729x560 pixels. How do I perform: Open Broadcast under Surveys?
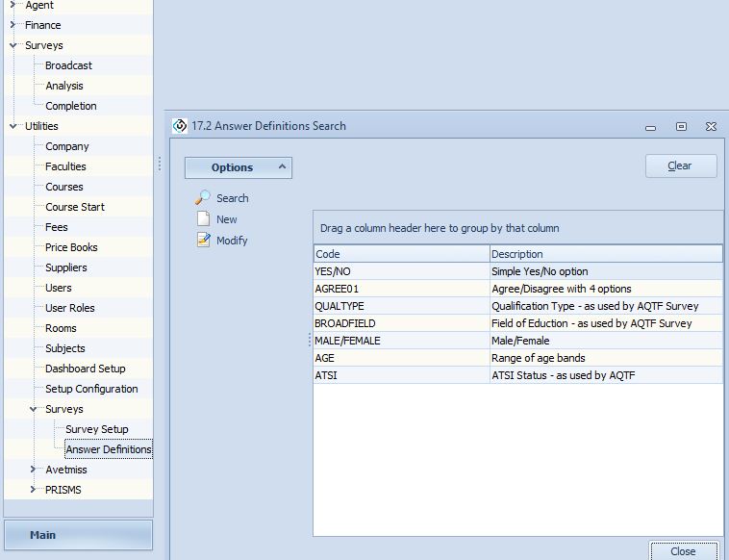point(68,65)
